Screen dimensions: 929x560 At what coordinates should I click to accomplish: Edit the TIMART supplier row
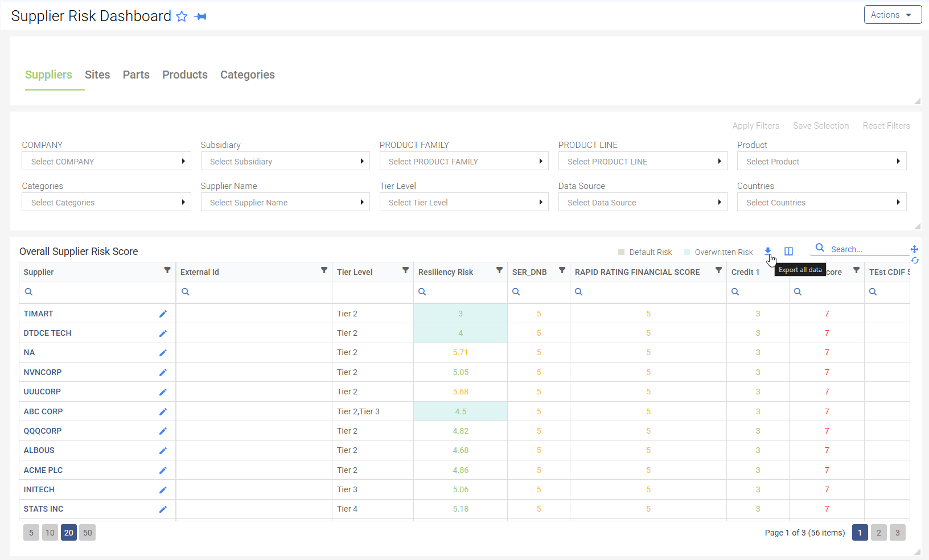click(x=163, y=314)
